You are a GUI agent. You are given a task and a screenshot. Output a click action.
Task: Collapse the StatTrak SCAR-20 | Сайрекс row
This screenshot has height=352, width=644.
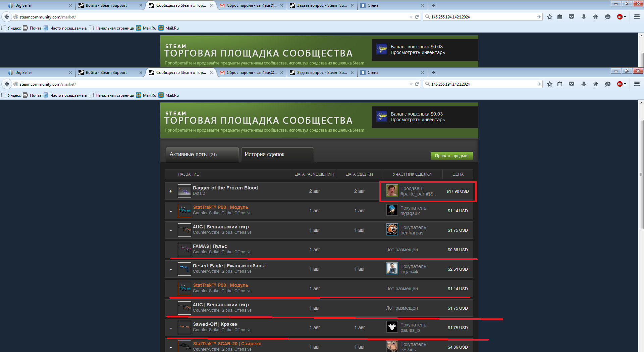[171, 347]
